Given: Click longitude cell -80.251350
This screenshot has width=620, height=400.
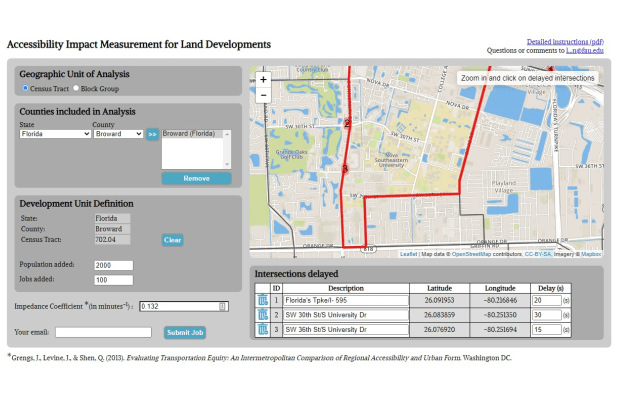Looking at the screenshot, I should [x=500, y=315].
